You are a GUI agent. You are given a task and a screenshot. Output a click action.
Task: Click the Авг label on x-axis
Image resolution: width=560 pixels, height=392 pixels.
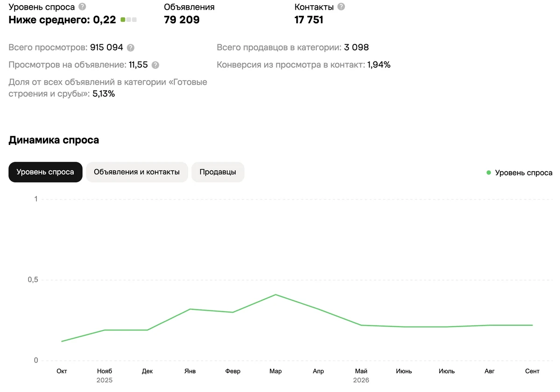(490, 371)
